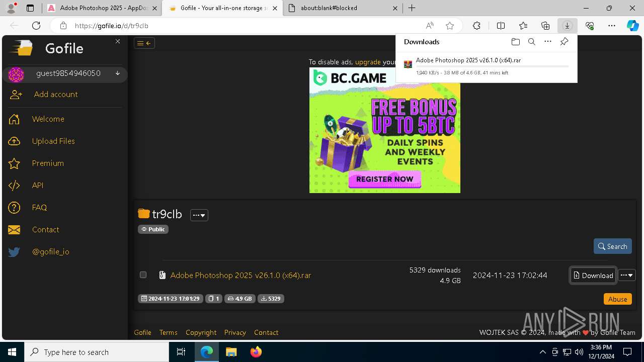Switch to Adobe Photoshop 2025 tab
This screenshot has width=644, height=362.
(x=102, y=8)
